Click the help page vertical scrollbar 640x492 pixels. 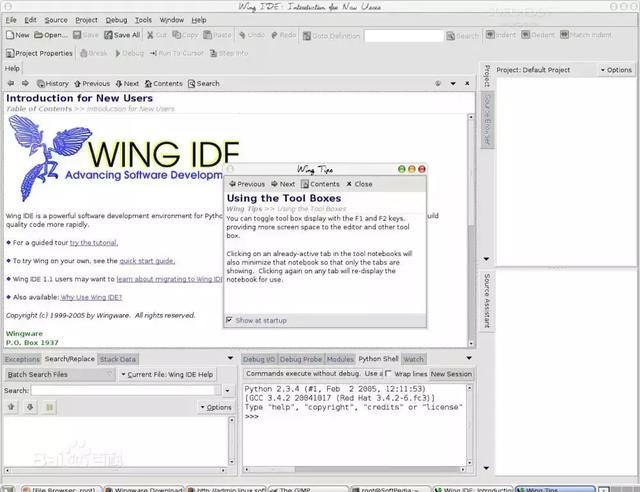click(x=471, y=230)
